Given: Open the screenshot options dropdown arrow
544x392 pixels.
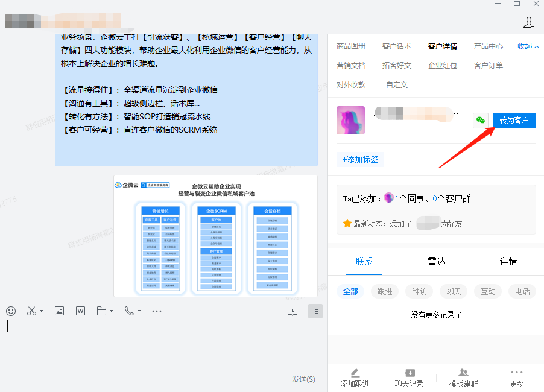Looking at the screenshot, I should click(x=41, y=311).
